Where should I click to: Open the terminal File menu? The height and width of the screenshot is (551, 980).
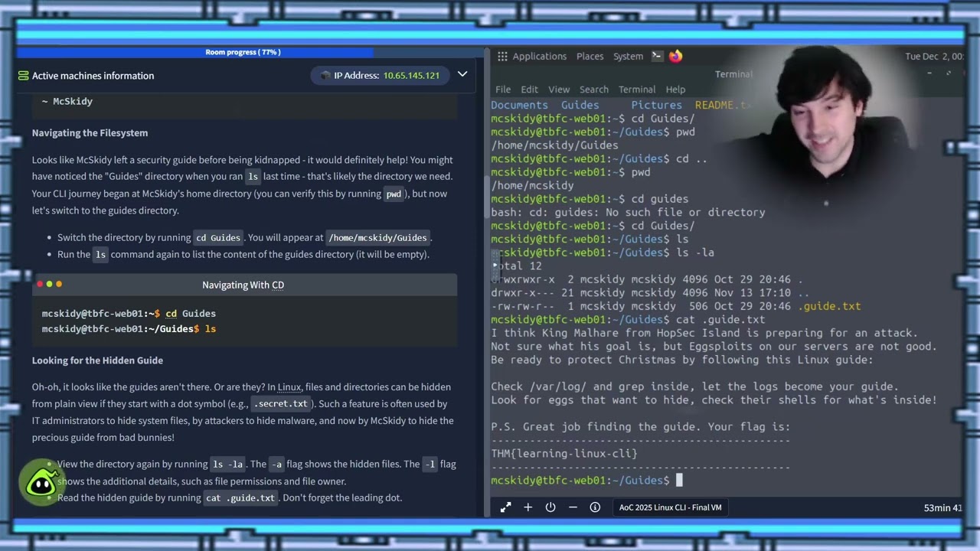(x=503, y=90)
